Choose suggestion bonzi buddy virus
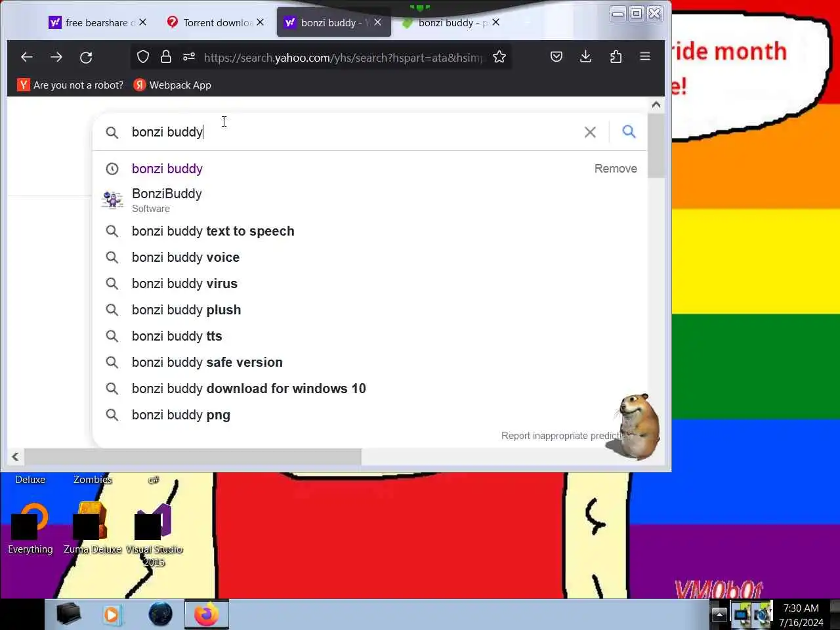Screen dimensions: 840x630 coord(369,283)
